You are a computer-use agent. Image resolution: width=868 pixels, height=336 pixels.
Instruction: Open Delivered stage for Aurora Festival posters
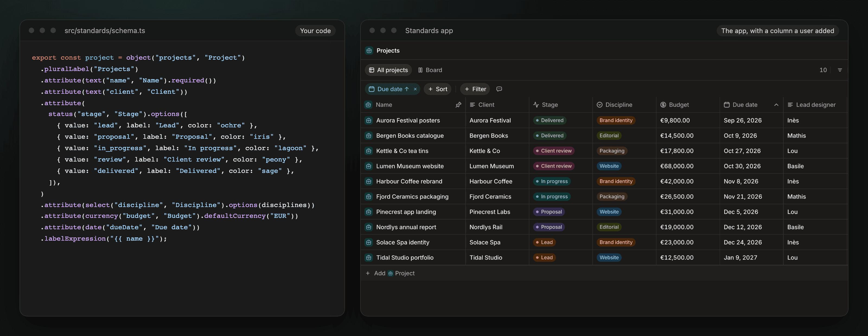[x=550, y=120]
